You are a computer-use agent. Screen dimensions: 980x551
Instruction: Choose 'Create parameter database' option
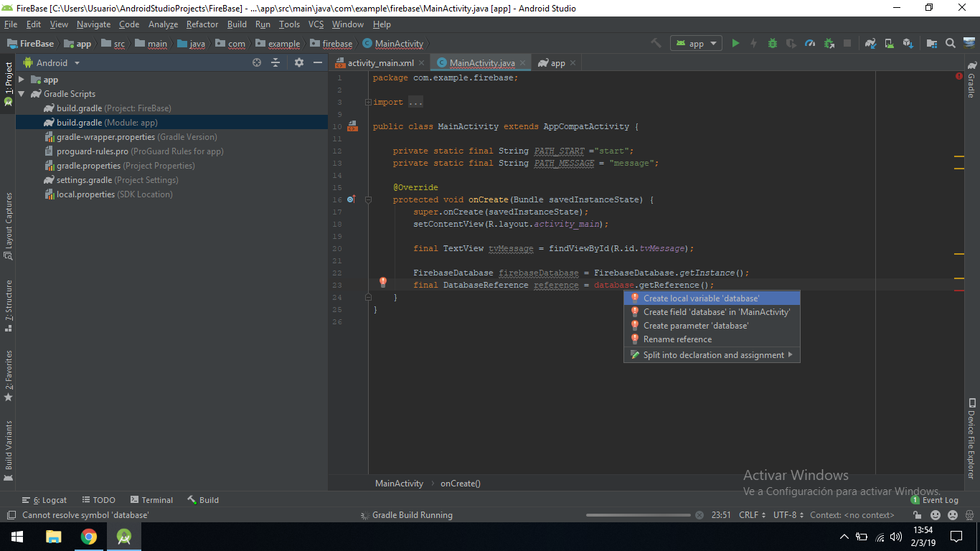[x=712, y=326]
